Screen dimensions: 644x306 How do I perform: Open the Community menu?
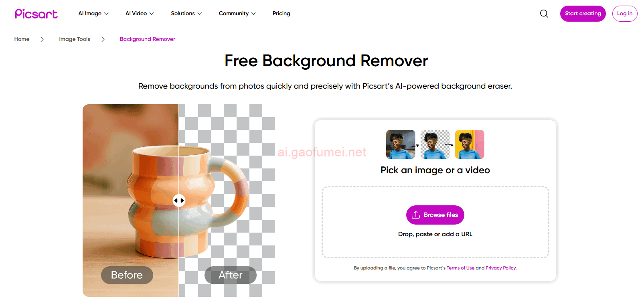tap(237, 14)
